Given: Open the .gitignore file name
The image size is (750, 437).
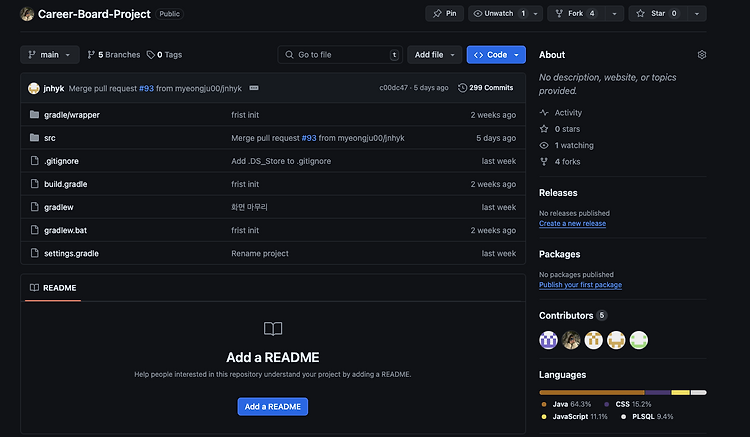Looking at the screenshot, I should click(61, 161).
